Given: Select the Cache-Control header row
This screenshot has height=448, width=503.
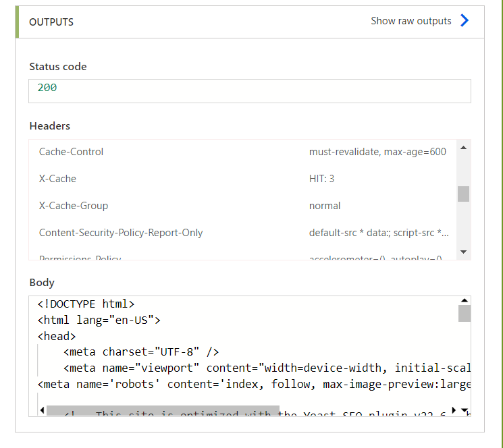Looking at the screenshot, I should 242,152.
